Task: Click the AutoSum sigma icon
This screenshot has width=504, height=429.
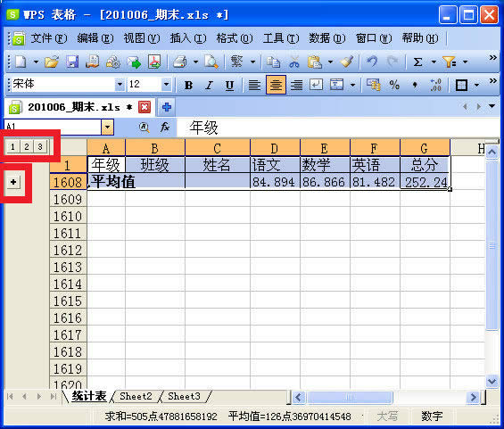Action: point(417,62)
